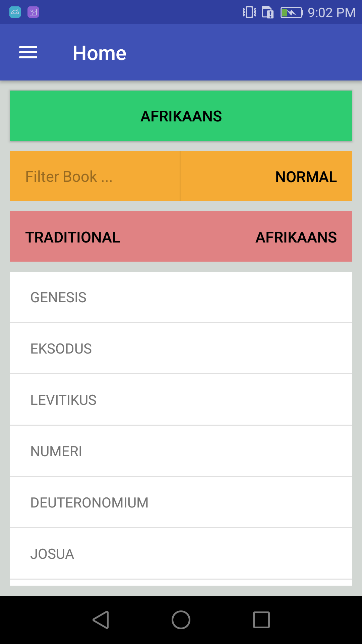Tap the battery charging status icon

pyautogui.click(x=291, y=13)
